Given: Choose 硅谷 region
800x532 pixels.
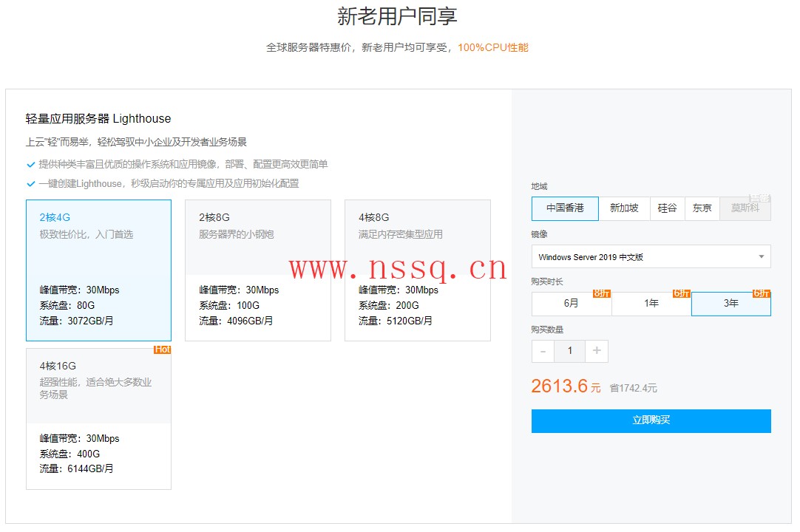Looking at the screenshot, I should [x=668, y=208].
